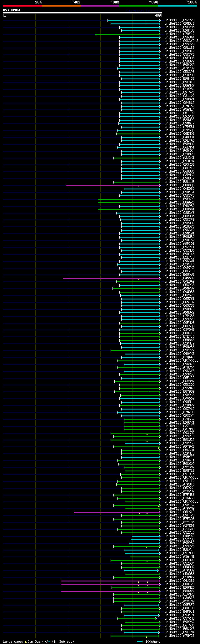Open hit UniRef100_Q6L619

click(179, 512)
